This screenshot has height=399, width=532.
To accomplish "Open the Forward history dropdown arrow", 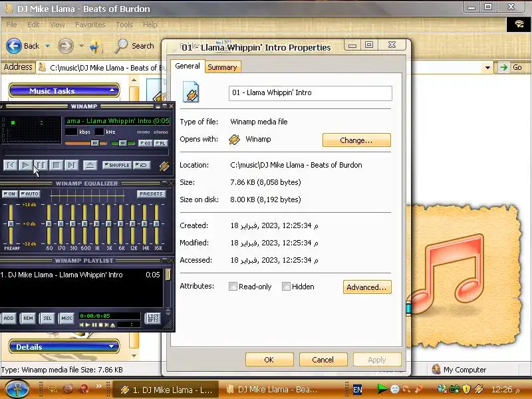I will (x=81, y=46).
